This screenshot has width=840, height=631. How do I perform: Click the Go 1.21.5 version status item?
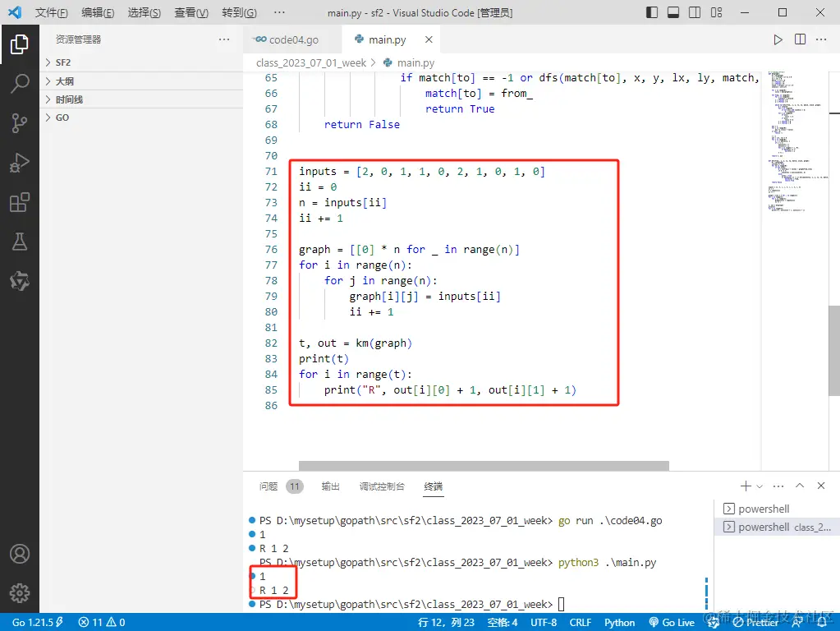(38, 623)
